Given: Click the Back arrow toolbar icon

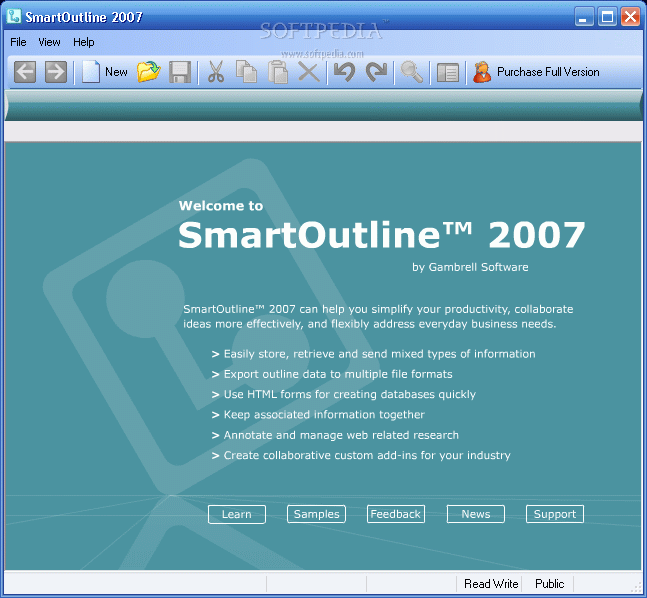Looking at the screenshot, I should [25, 72].
